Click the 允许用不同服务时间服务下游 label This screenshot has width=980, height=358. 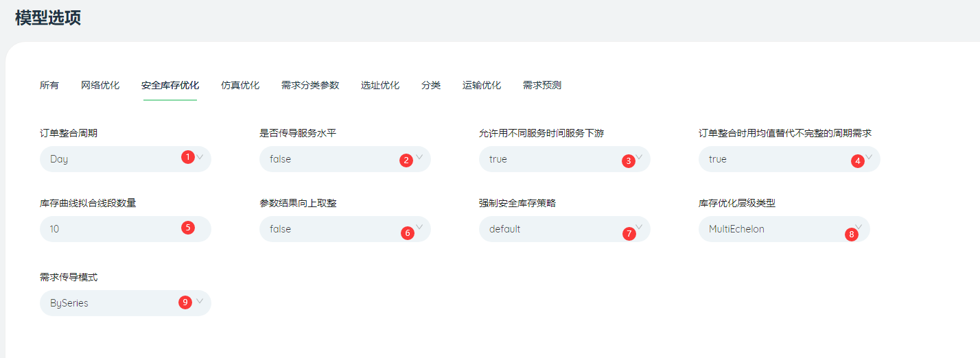pos(541,134)
